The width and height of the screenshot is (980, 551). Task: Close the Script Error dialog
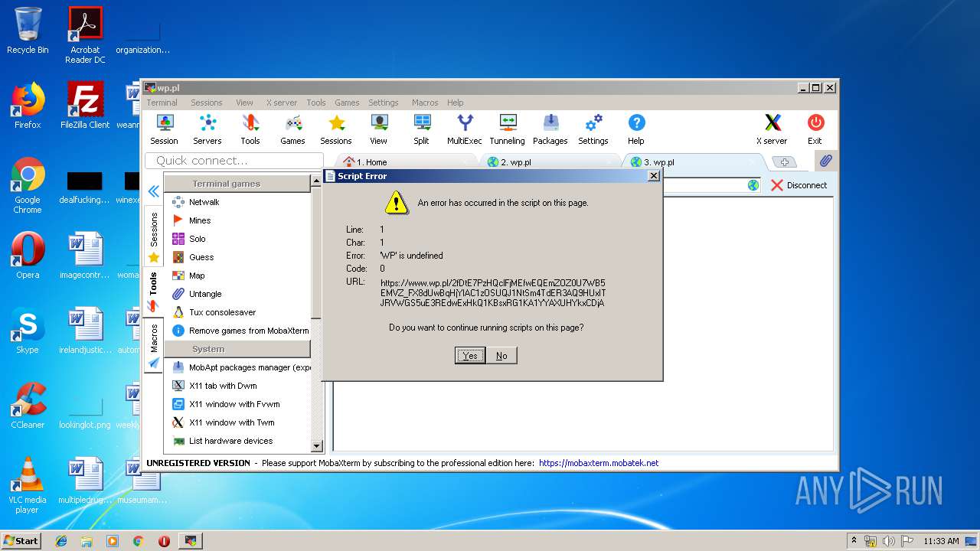[x=653, y=176]
